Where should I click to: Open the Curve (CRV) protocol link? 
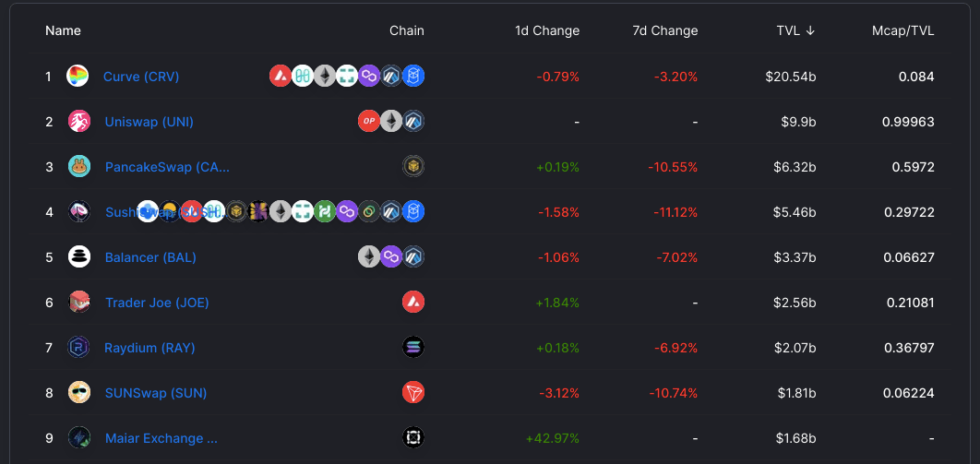click(141, 77)
